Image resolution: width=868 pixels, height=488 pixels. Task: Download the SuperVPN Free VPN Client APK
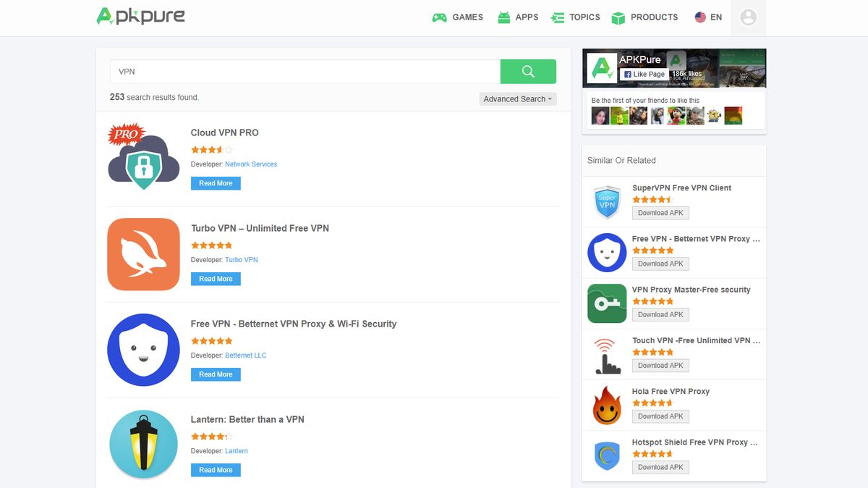(x=660, y=213)
